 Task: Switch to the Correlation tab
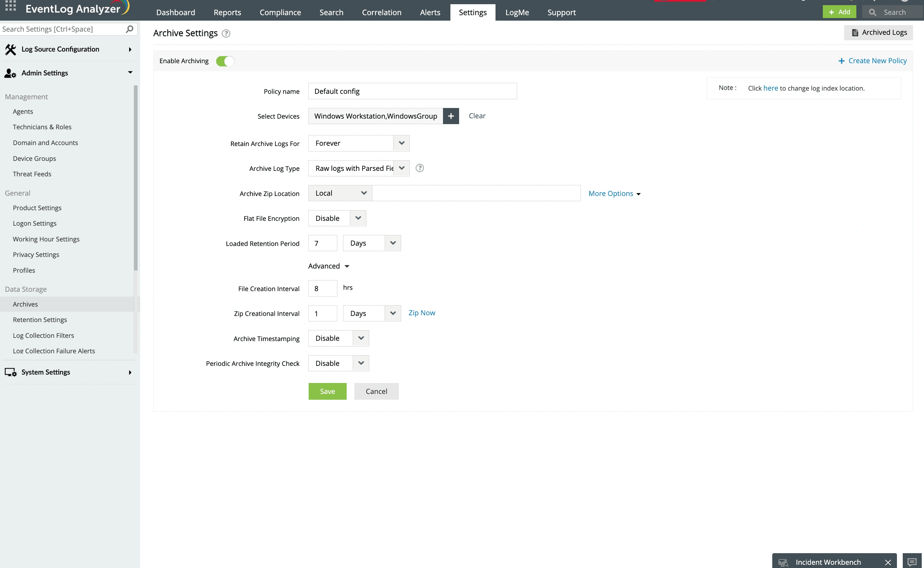click(x=381, y=12)
